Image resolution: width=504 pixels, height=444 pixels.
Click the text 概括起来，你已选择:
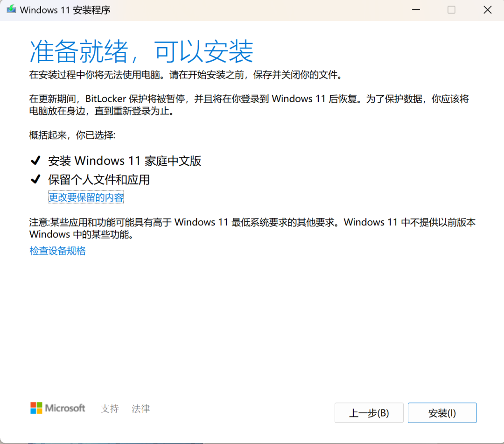click(72, 135)
